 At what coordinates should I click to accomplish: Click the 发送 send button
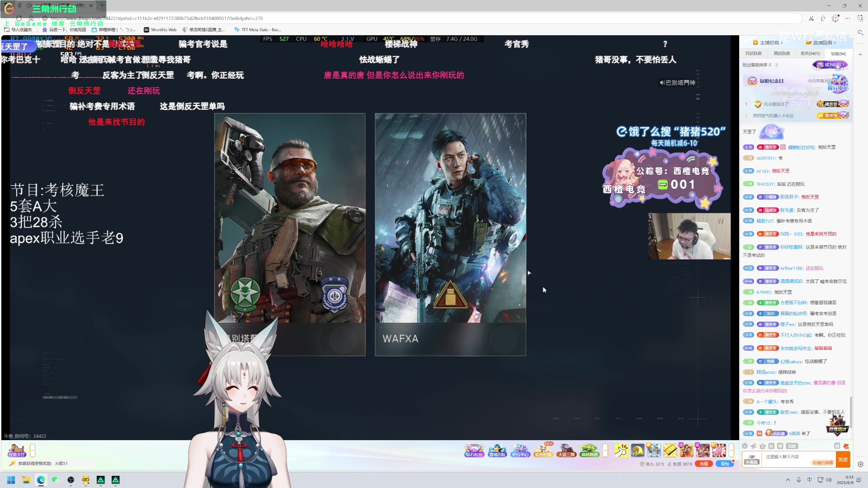(x=843, y=460)
